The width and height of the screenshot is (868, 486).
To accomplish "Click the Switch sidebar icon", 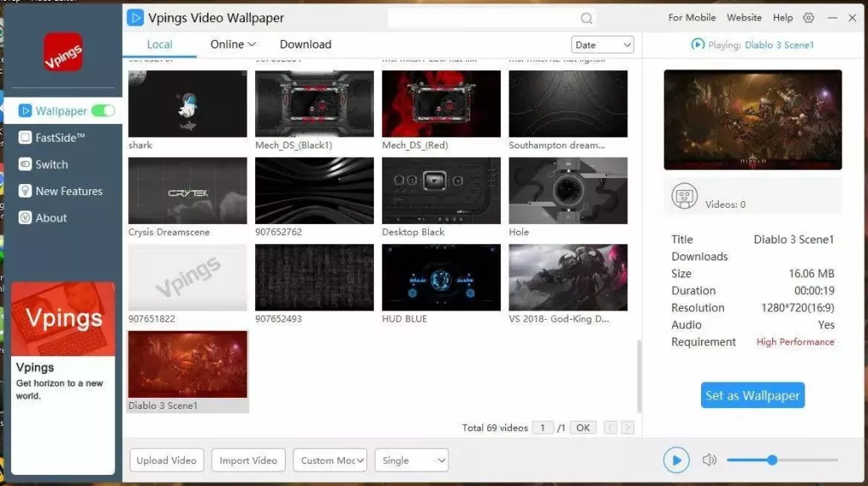I will click(25, 164).
